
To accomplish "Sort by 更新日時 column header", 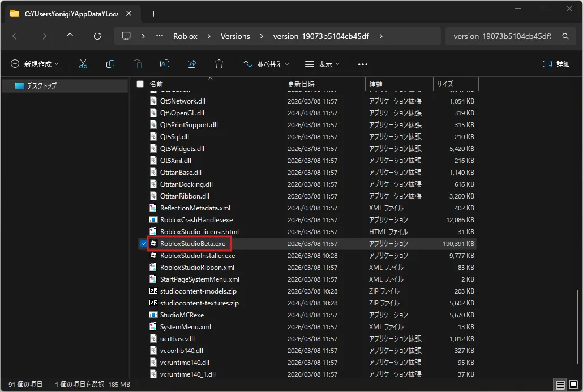I will 324,84.
